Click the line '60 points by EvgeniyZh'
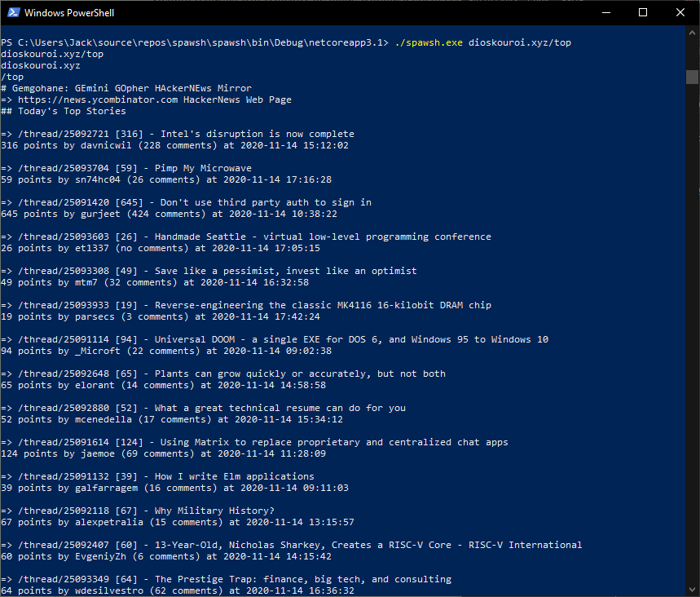Image resolution: width=700 pixels, height=597 pixels. pos(166,556)
